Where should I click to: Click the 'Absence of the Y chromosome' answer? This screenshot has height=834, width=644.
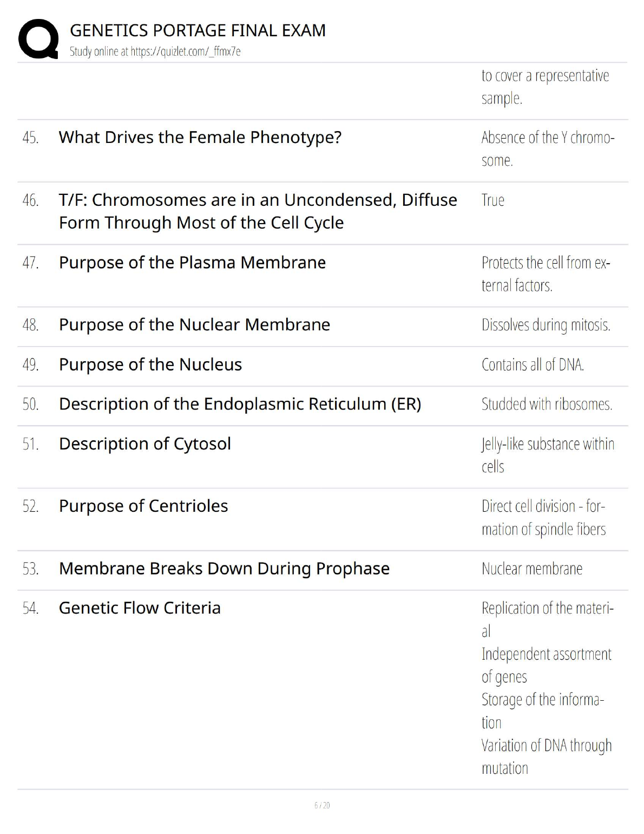pos(547,149)
